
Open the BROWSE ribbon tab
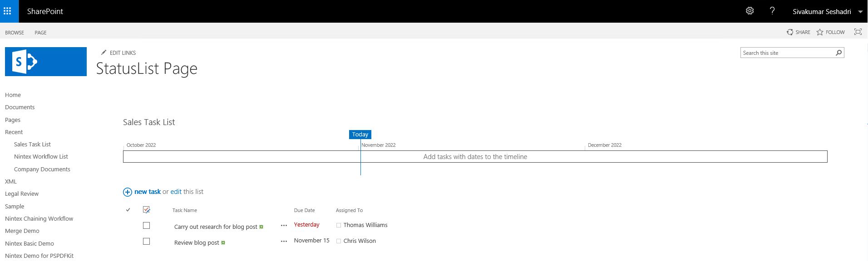pos(15,33)
